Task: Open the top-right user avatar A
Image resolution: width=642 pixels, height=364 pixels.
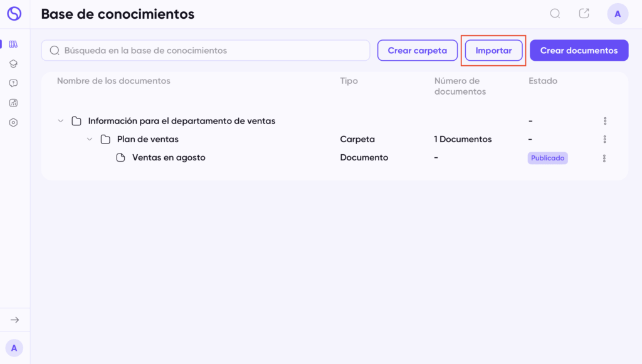Action: pyautogui.click(x=618, y=14)
